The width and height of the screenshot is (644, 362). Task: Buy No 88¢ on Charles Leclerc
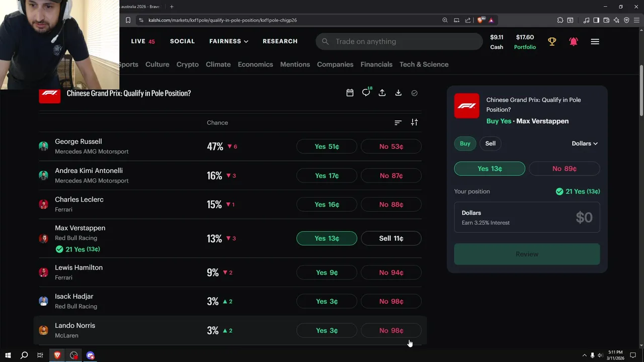click(391, 205)
